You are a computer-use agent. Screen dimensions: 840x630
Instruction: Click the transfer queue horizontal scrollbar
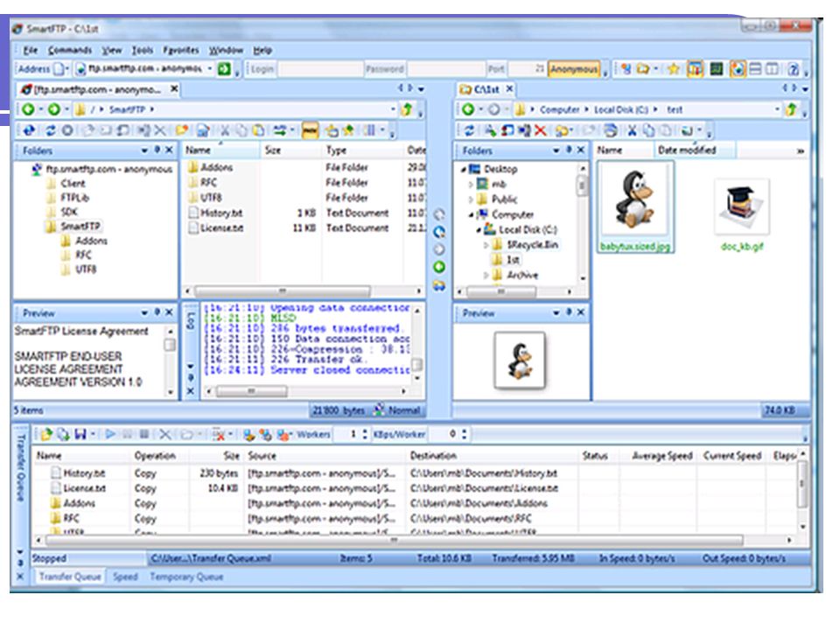[395, 540]
